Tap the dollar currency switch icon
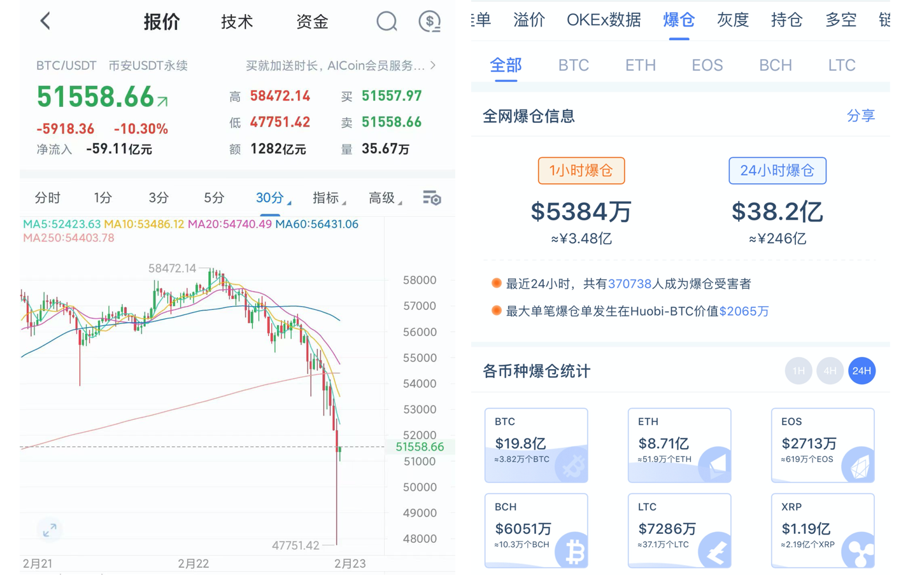 (430, 21)
